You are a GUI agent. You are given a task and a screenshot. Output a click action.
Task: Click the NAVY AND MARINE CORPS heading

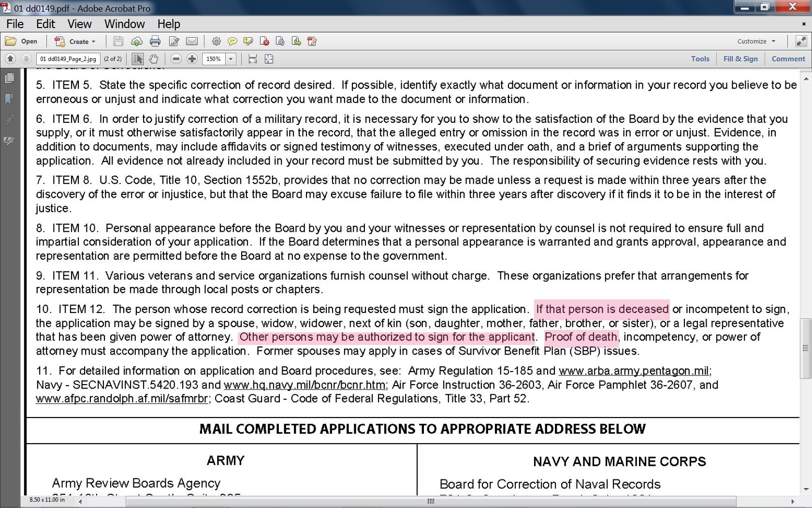point(619,462)
